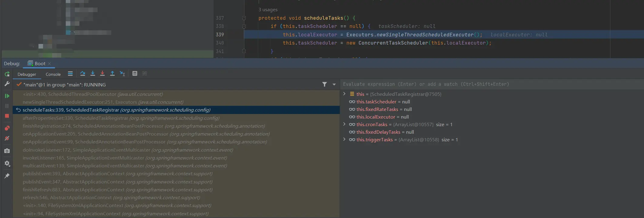Pin the debug tab
This screenshot has width=644, height=218.
(7, 176)
